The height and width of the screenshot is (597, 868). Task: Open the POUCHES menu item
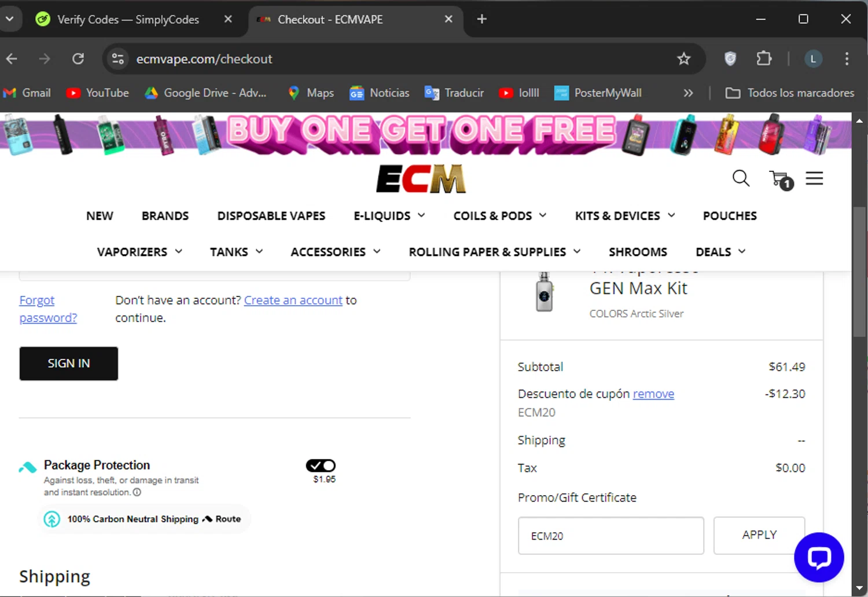[x=730, y=215]
